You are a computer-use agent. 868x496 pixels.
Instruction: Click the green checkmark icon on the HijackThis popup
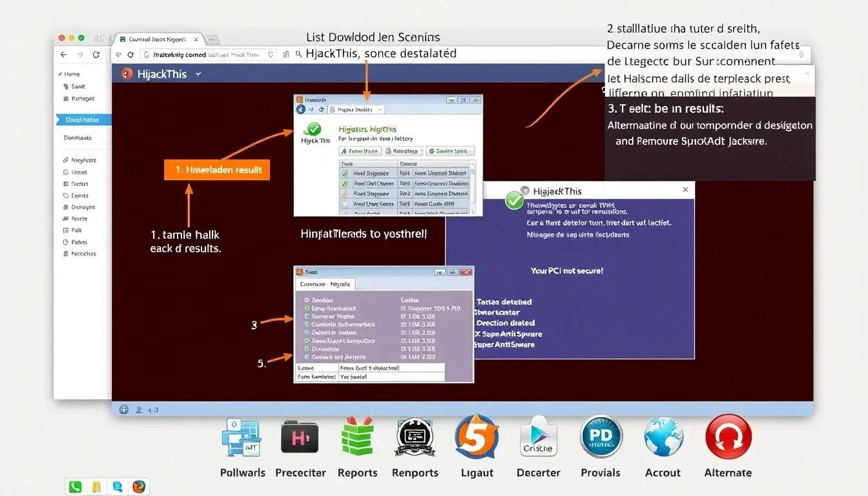tap(514, 200)
